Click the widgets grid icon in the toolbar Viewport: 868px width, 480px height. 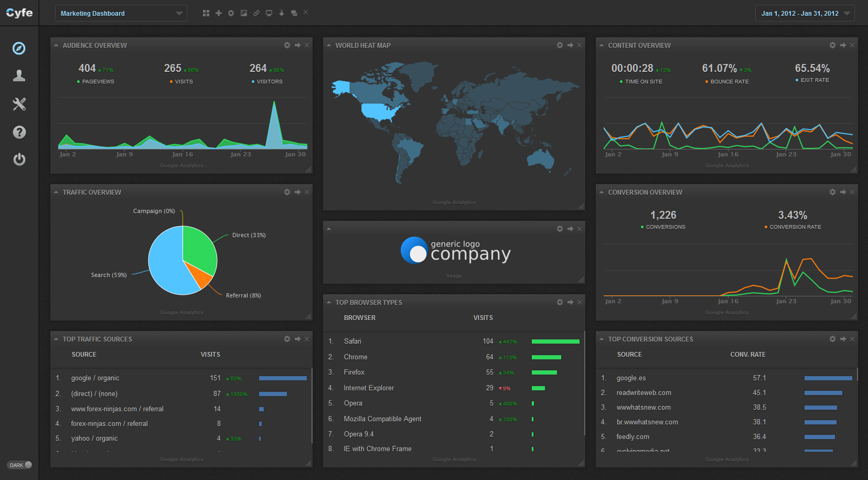206,13
